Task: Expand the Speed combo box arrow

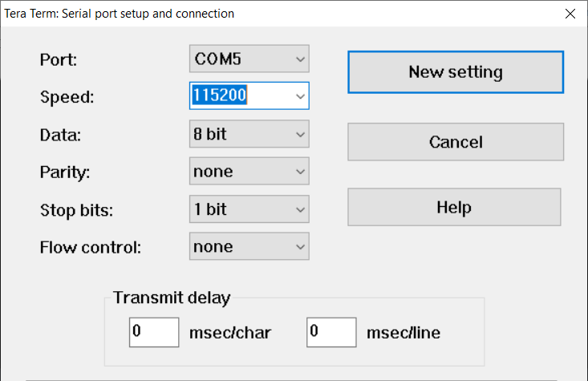Action: [x=300, y=96]
